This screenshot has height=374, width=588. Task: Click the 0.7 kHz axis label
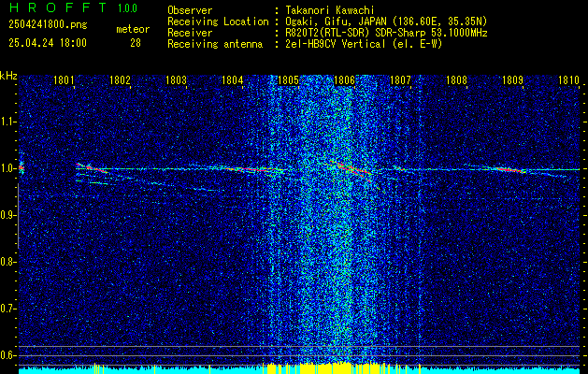coord(8,309)
